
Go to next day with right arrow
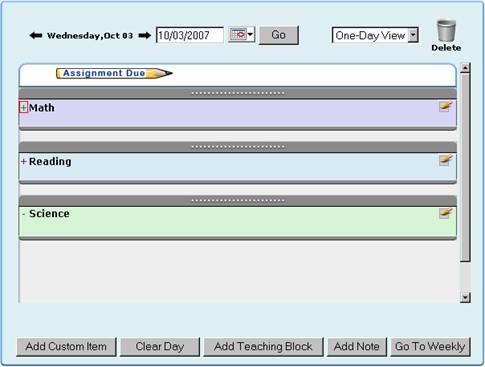tap(145, 35)
